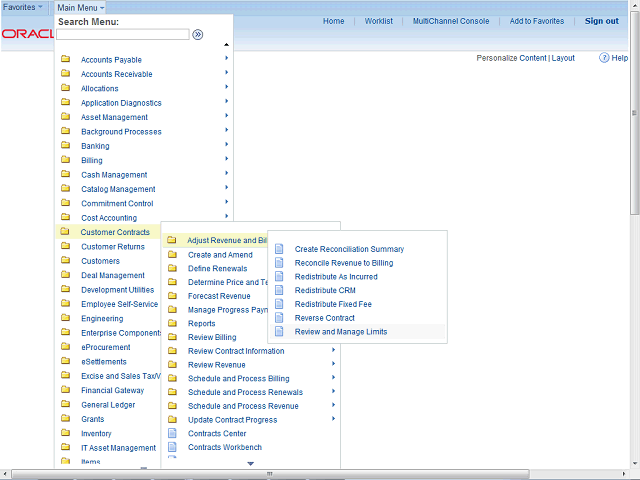Image resolution: width=640 pixels, height=480 pixels.
Task: Click the Redistribute Fixed Fee page icon
Action: tap(279, 304)
